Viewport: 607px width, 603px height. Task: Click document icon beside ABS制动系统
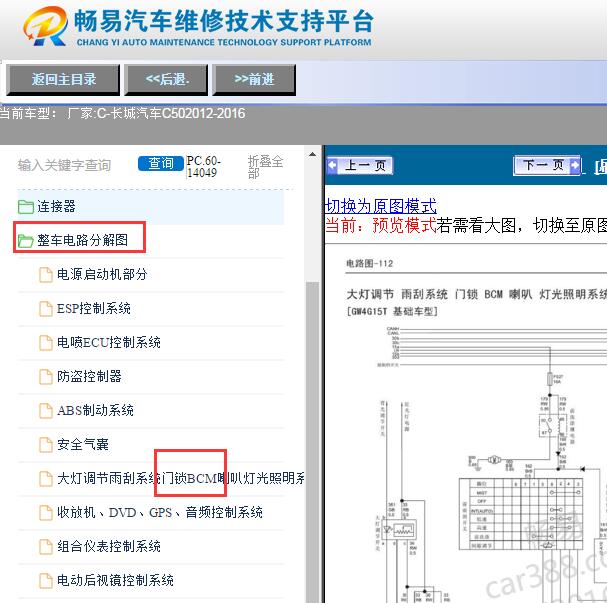click(46, 411)
